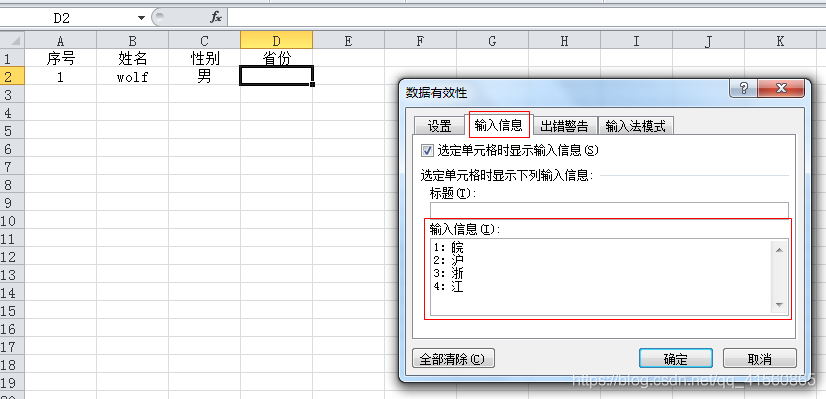The image size is (826, 399).
Task: Click the line '3: 浙' in text area
Action: coord(449,274)
